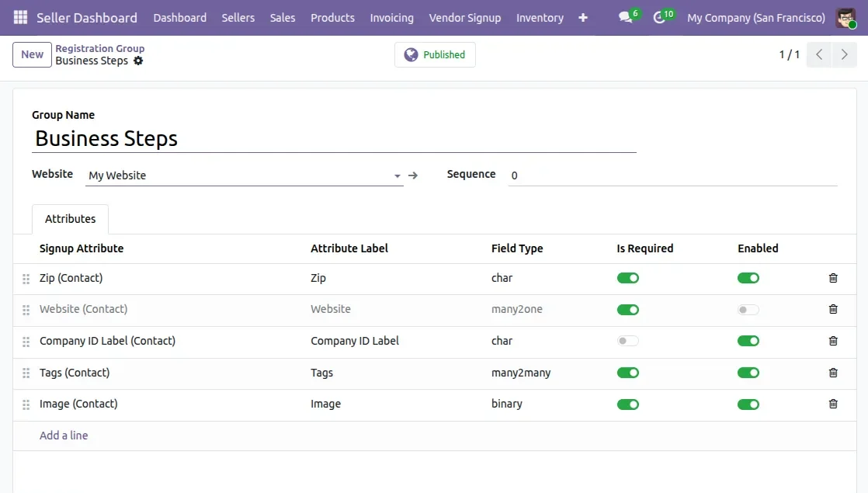The width and height of the screenshot is (868, 493).
Task: Go to the previous record arrow
Action: click(819, 55)
